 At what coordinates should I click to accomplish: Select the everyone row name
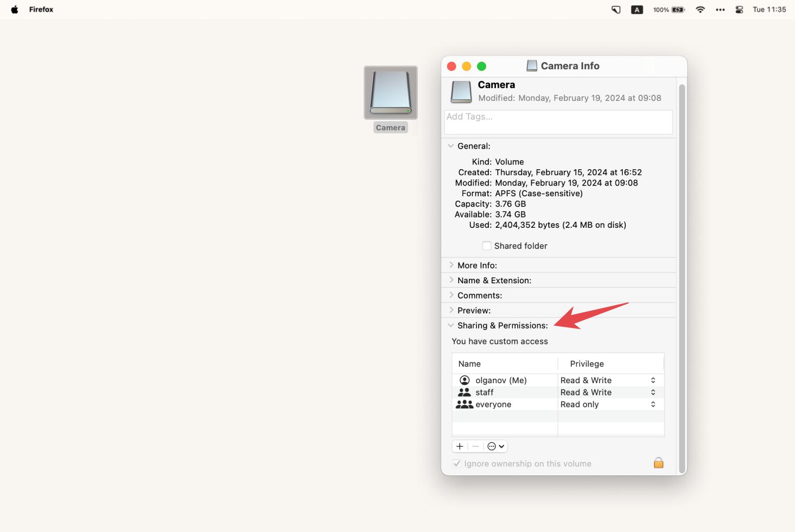(493, 404)
